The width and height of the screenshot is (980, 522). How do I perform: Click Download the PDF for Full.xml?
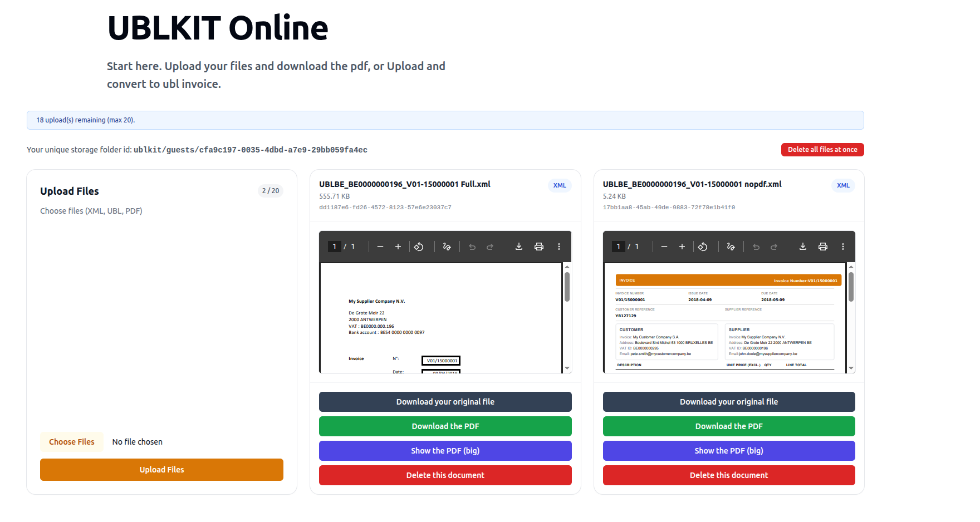tap(445, 426)
